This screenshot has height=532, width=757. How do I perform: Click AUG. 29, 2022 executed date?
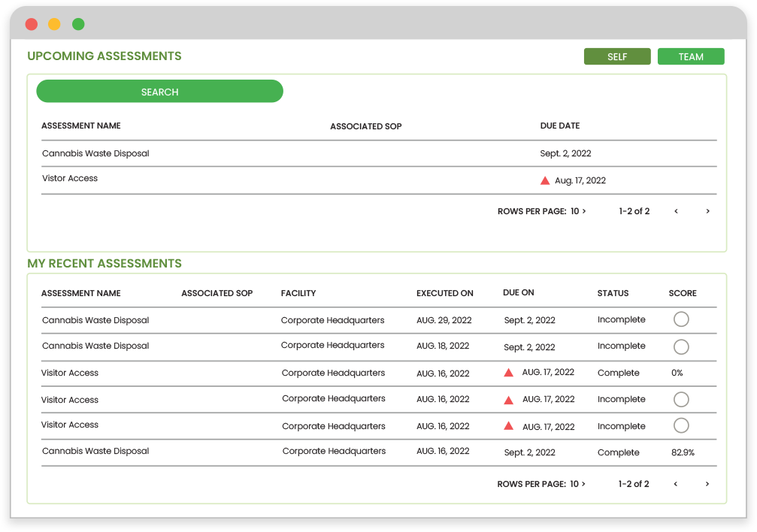tap(444, 320)
